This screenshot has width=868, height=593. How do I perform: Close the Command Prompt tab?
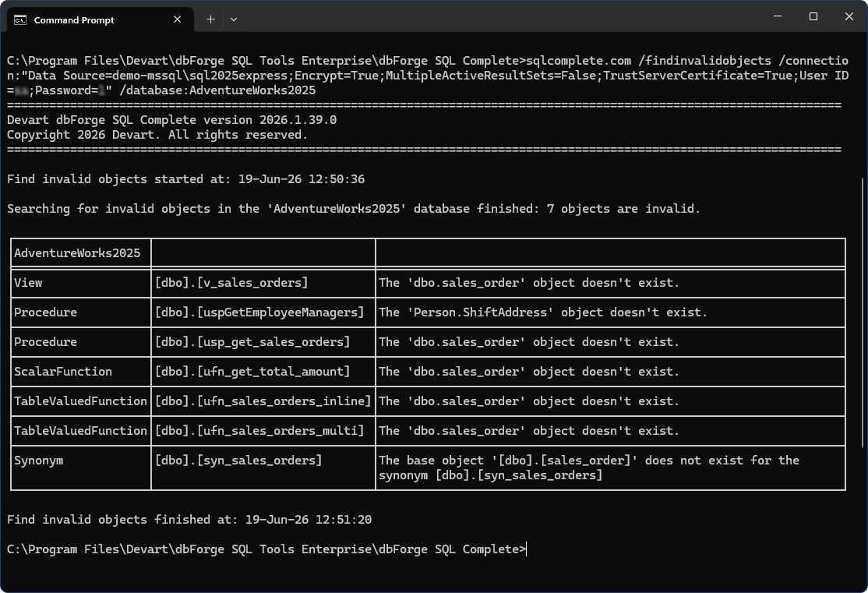(177, 19)
